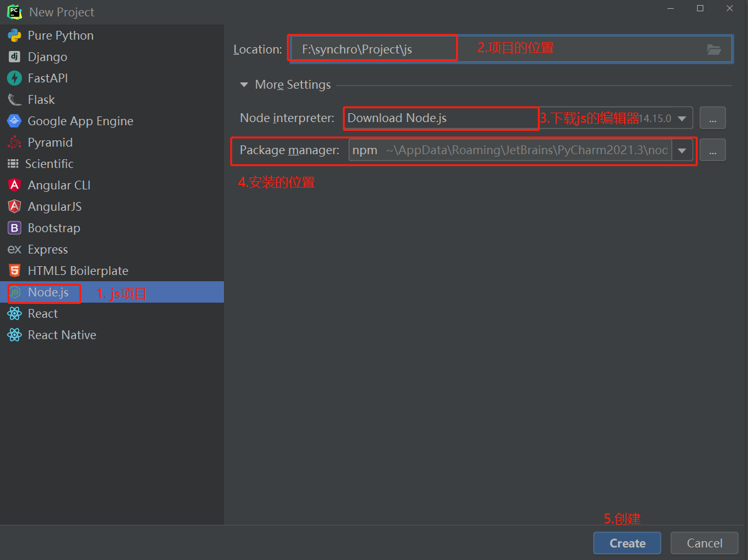
Task: Choose HTML5 Boilerplate project type
Action: (111, 271)
